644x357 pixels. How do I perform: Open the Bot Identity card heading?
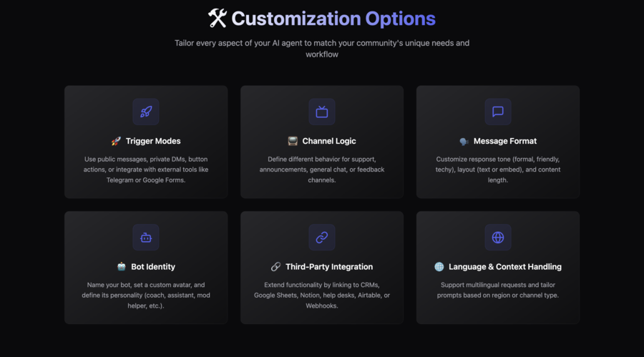(153, 267)
